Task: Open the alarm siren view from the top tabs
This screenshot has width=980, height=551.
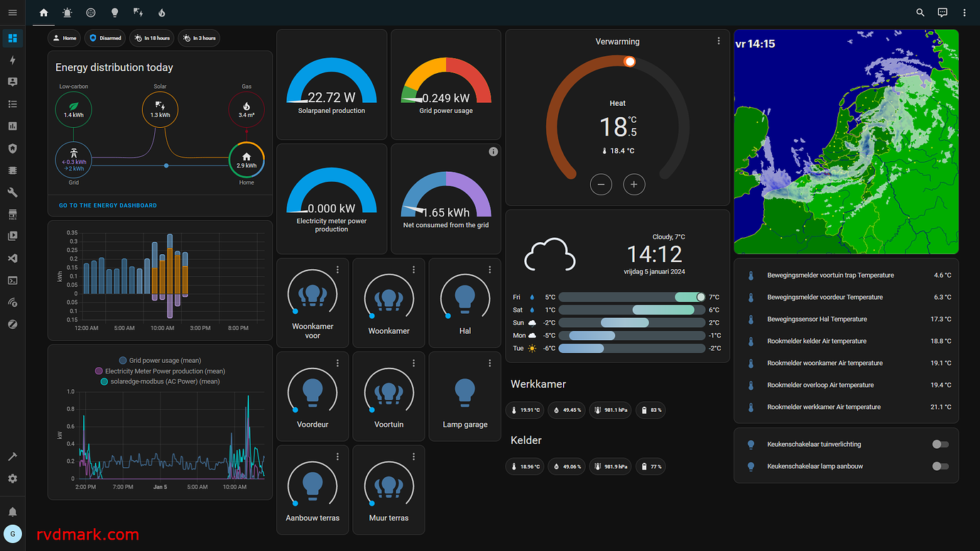Action: (67, 12)
